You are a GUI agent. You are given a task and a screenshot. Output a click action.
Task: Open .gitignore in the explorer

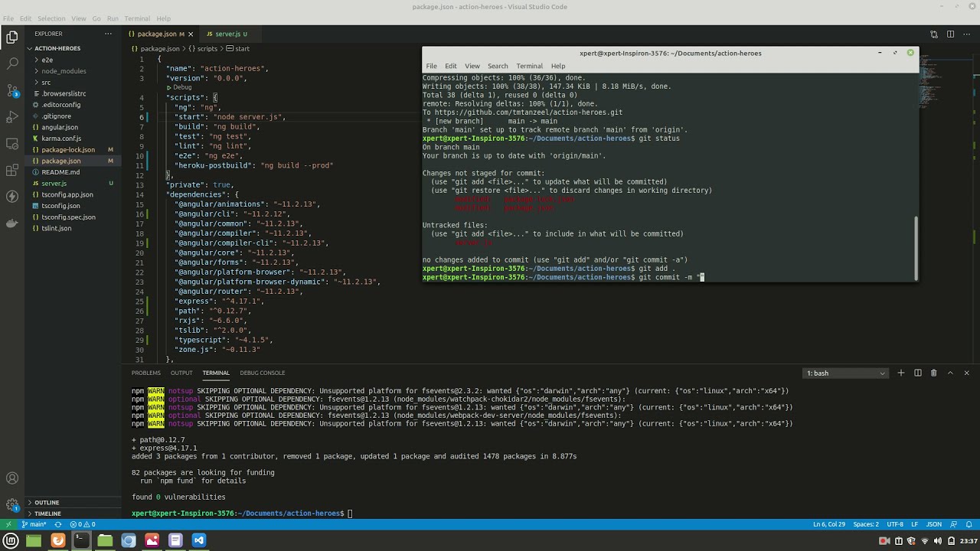56,116
